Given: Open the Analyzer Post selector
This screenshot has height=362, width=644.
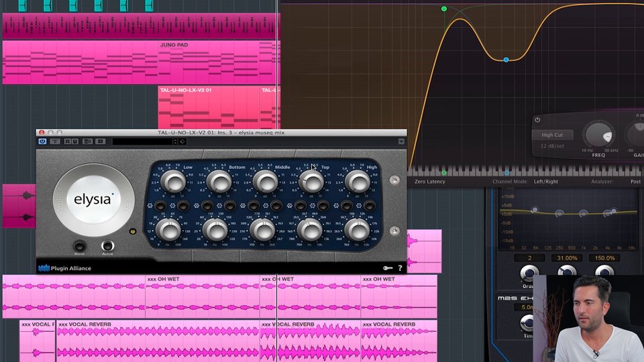Looking at the screenshot, I should [635, 182].
